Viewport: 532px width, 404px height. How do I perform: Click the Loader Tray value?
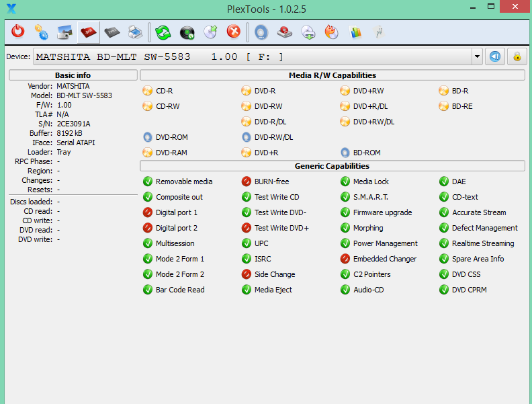coord(64,152)
